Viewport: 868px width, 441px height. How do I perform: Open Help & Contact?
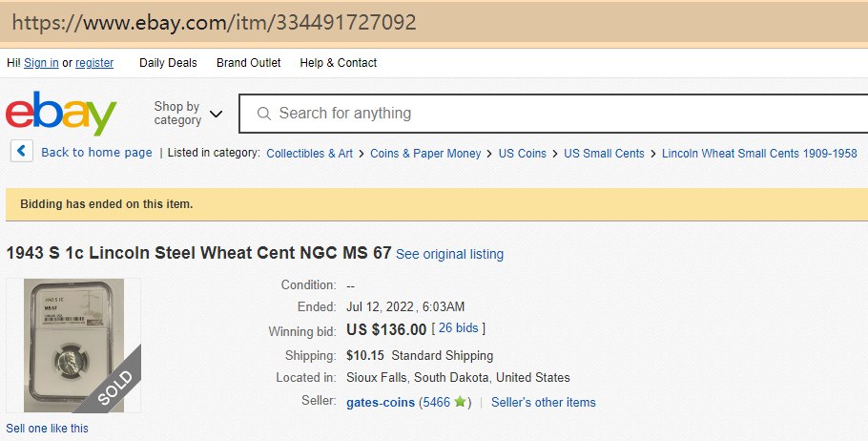tap(338, 63)
